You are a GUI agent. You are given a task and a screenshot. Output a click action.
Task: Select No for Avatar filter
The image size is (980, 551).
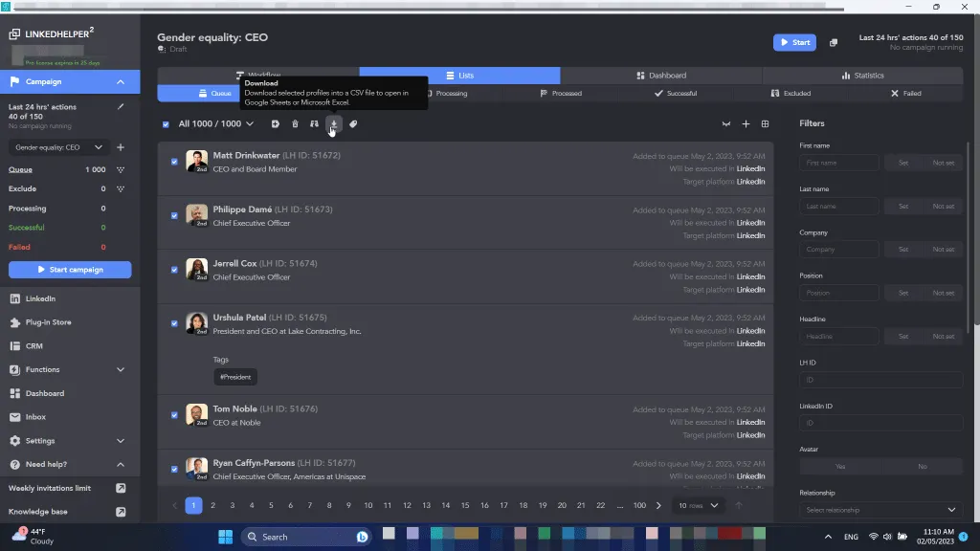click(x=922, y=467)
